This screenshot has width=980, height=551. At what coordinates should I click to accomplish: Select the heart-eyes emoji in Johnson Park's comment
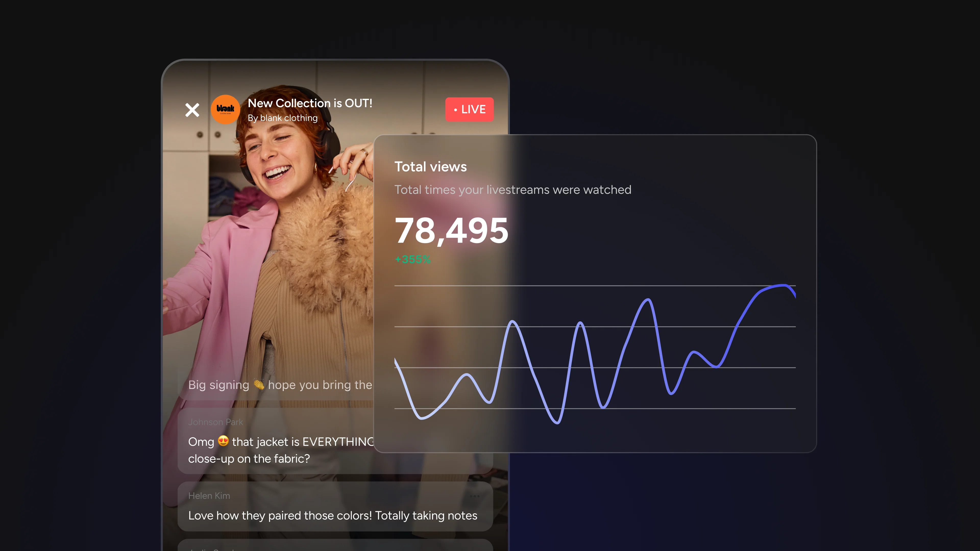pos(223,441)
